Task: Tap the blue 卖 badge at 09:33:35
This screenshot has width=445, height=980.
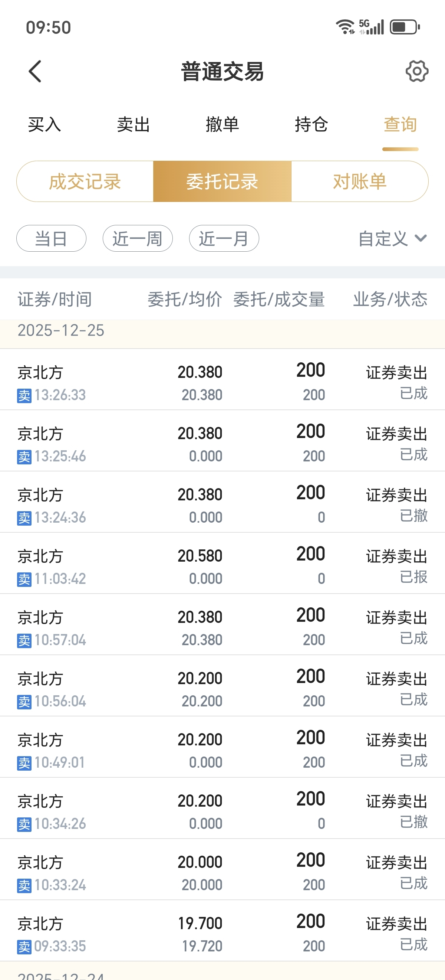Action: (x=24, y=947)
